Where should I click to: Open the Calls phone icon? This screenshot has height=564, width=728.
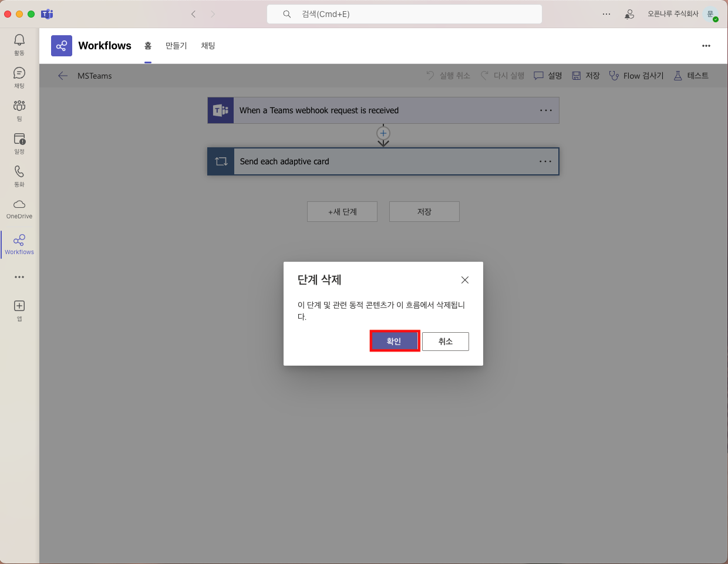[19, 175]
